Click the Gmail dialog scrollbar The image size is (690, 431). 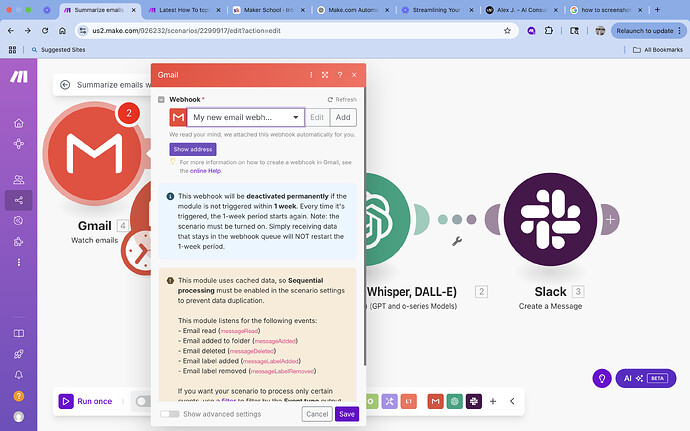point(365,225)
